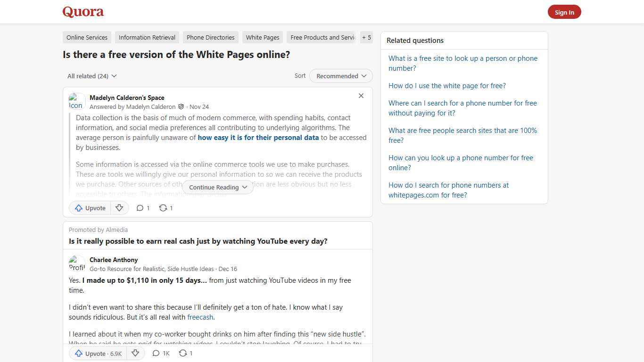Screen dimensions: 644x362
Task: Downvote the promoted freecash answer
Action: (x=135, y=353)
